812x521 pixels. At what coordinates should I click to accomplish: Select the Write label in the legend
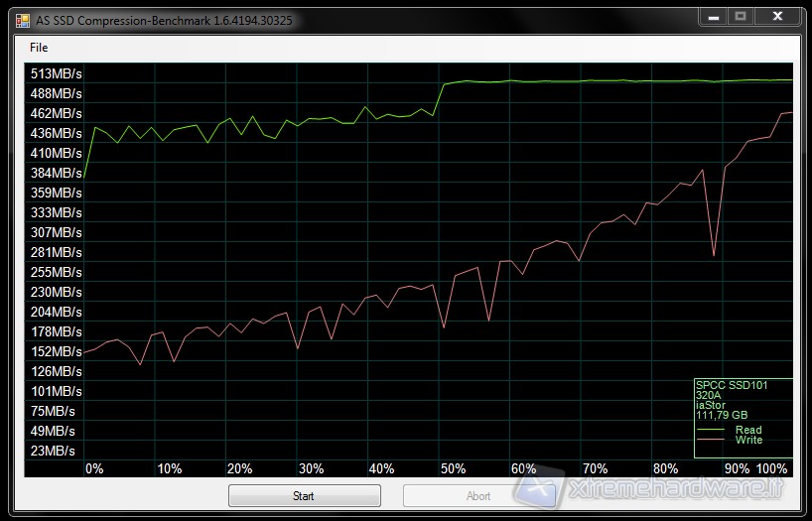click(x=748, y=441)
